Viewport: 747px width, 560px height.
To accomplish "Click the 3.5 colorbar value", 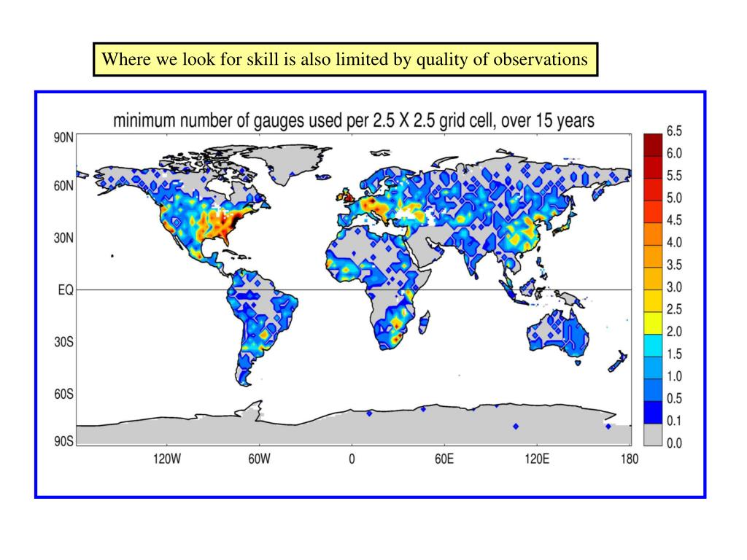I will click(674, 265).
